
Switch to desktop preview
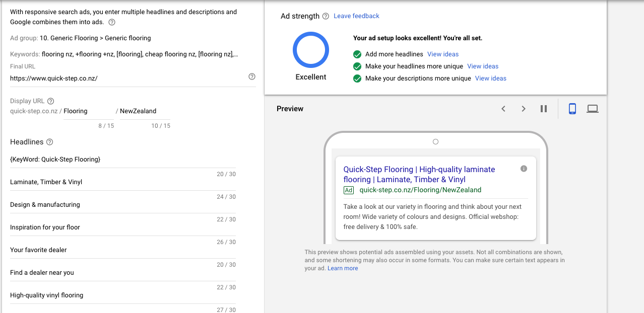click(593, 109)
